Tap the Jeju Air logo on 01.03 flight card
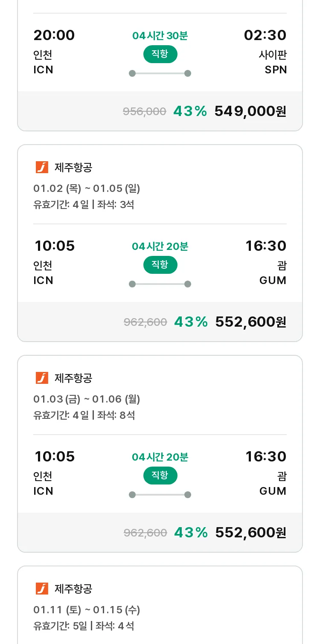This screenshot has height=644, width=320. (x=42, y=378)
